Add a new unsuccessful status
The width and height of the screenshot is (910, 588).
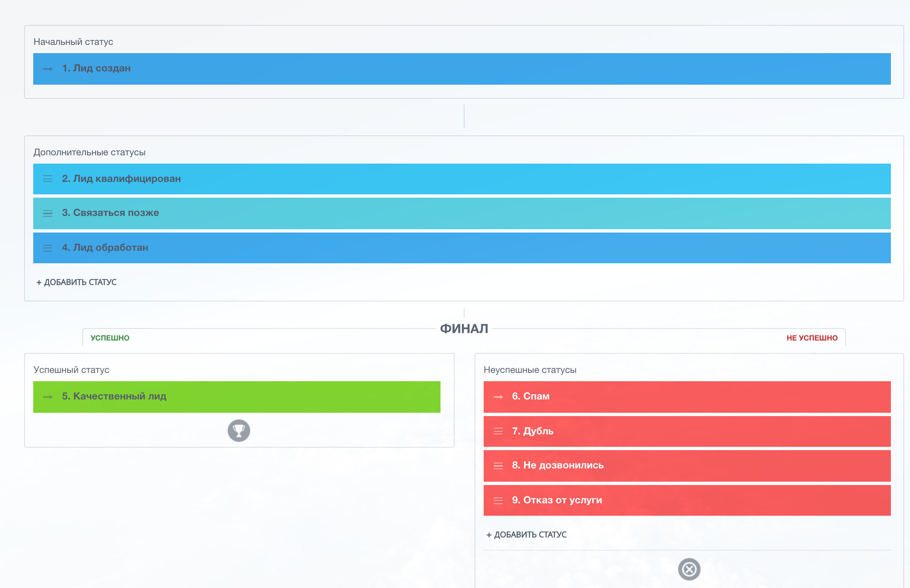click(x=526, y=535)
